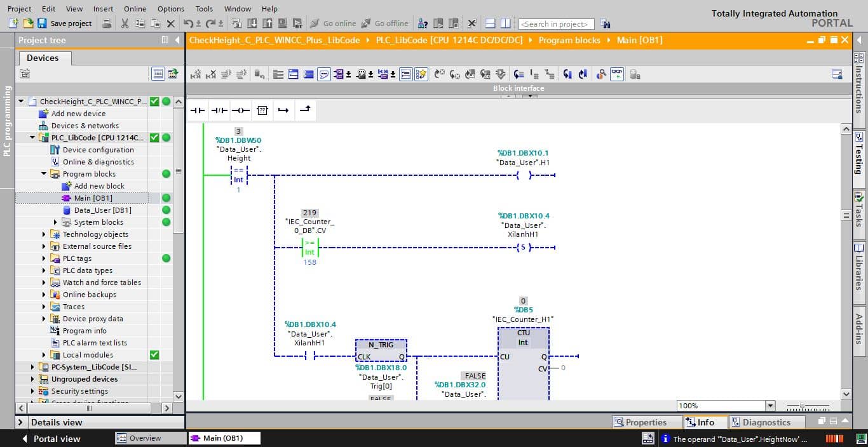Click Main (OB1) taskbar button
The width and height of the screenshot is (868, 447).
[224, 438]
